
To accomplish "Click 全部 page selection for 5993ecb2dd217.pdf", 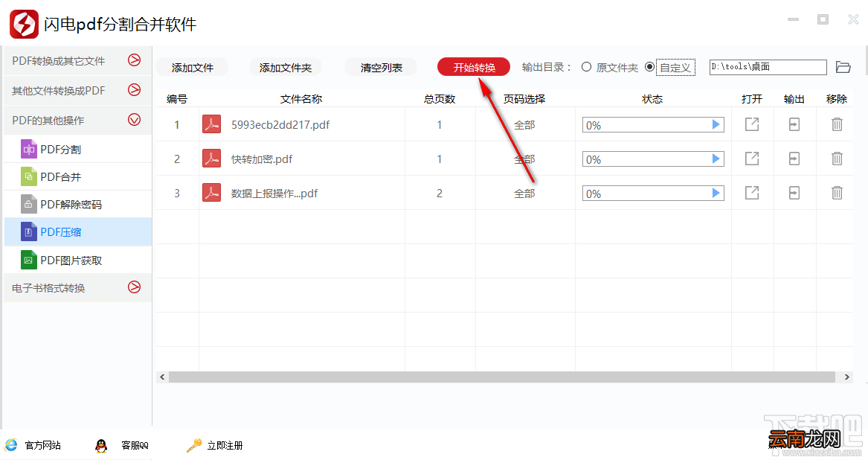I will pyautogui.click(x=524, y=125).
